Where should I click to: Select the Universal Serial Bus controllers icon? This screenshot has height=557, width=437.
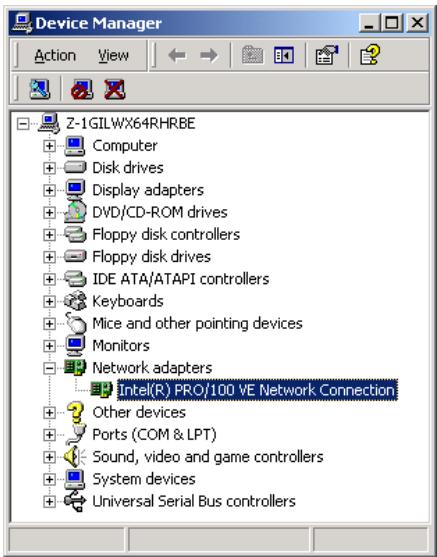(75, 501)
